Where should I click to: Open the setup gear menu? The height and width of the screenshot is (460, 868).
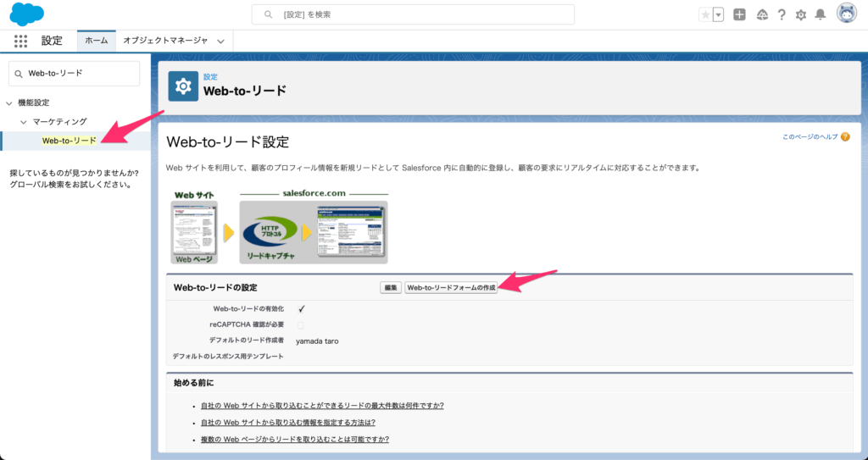tap(801, 15)
